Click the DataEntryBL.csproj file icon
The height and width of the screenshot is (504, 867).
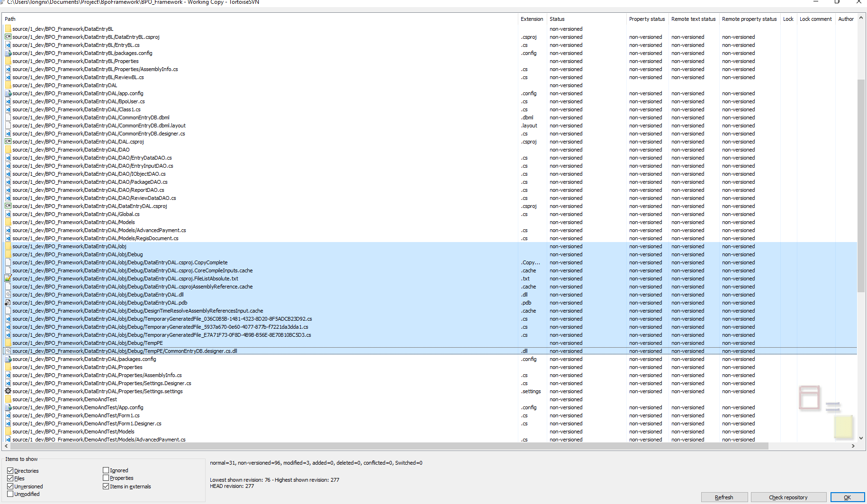click(8, 37)
